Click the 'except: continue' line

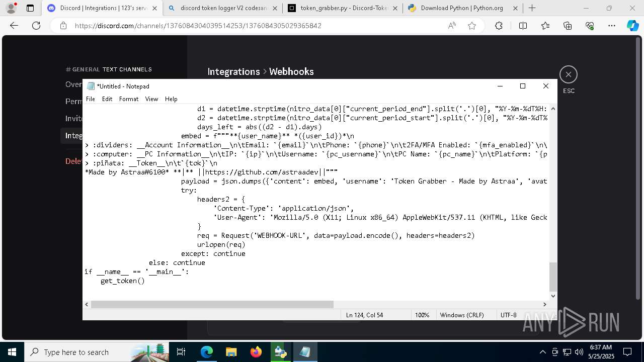pos(213,253)
